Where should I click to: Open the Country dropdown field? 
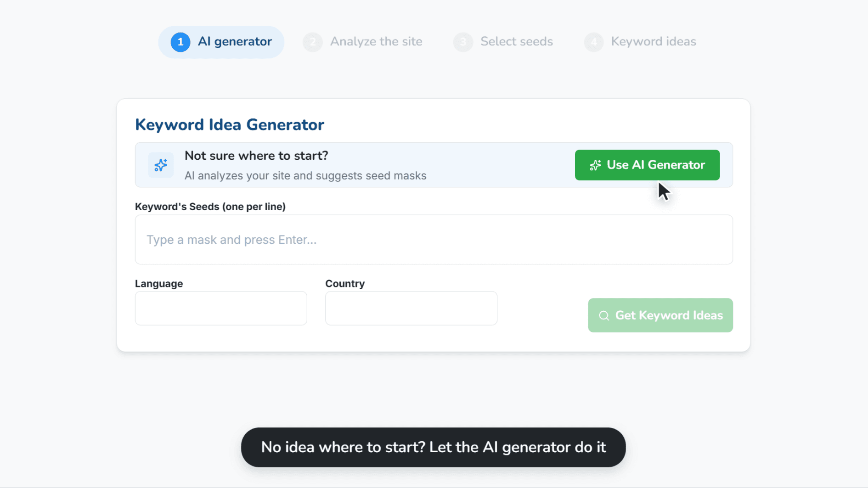[x=411, y=308]
